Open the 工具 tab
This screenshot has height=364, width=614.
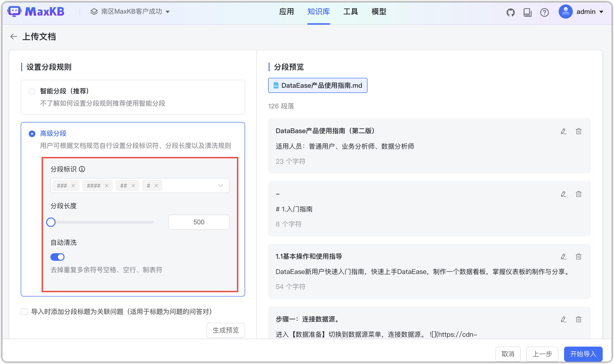[x=350, y=12]
